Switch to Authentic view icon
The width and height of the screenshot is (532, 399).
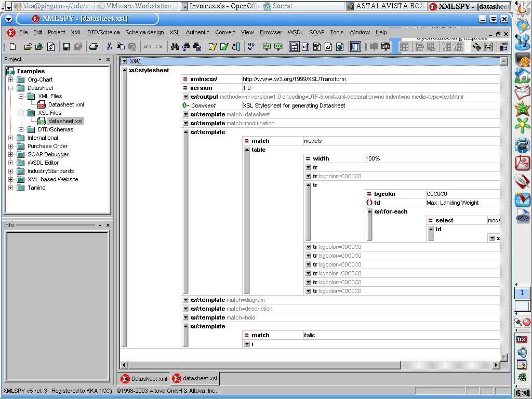coord(328,47)
